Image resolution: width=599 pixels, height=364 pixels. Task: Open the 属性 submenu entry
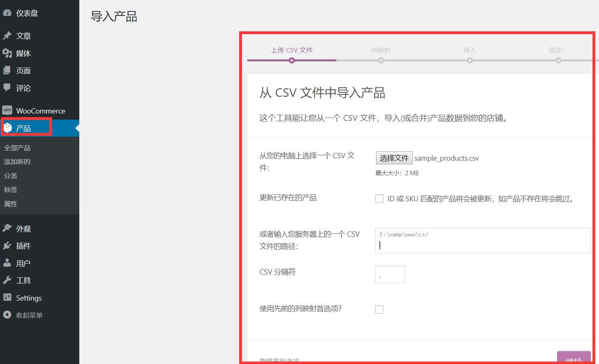point(11,204)
